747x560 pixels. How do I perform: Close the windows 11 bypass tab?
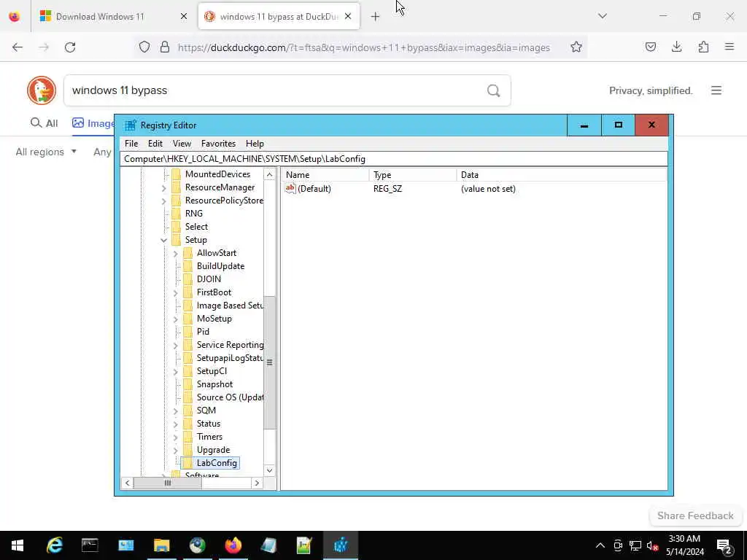pos(348,17)
